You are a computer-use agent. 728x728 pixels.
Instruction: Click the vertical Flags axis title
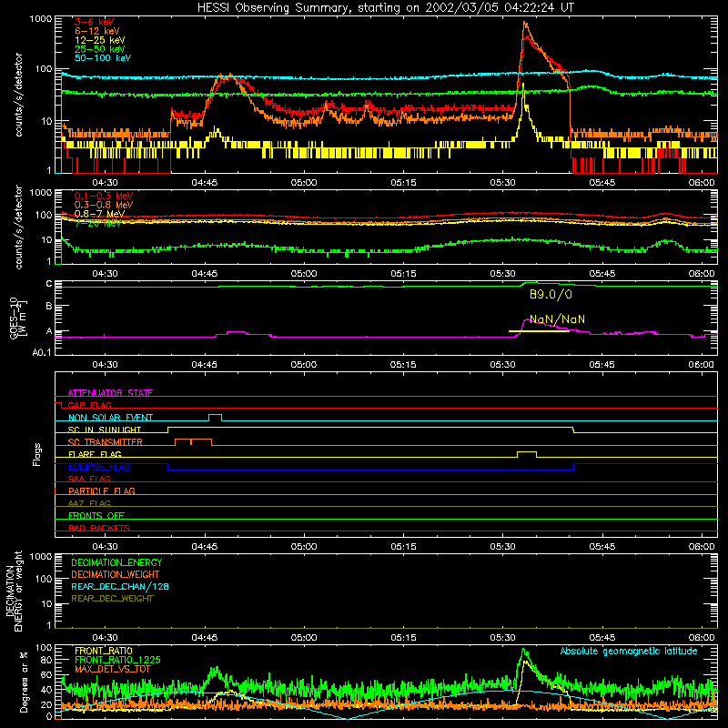click(36, 454)
